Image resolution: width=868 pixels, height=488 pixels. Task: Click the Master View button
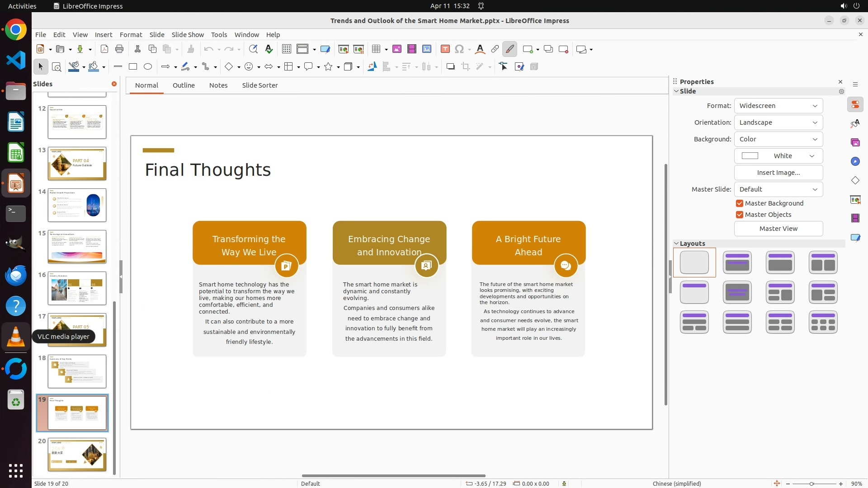click(x=778, y=229)
